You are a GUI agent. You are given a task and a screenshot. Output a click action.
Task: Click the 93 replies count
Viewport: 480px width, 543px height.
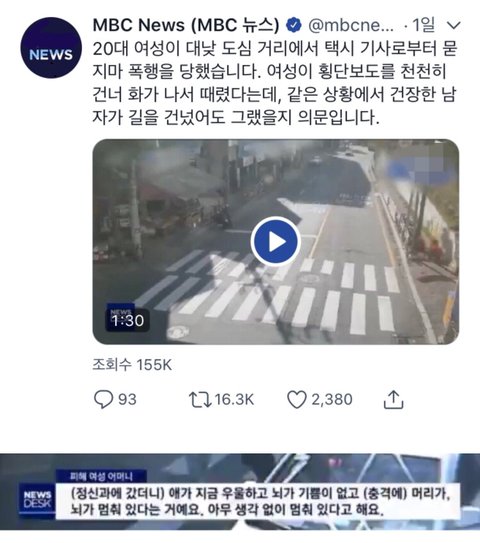click(x=127, y=399)
